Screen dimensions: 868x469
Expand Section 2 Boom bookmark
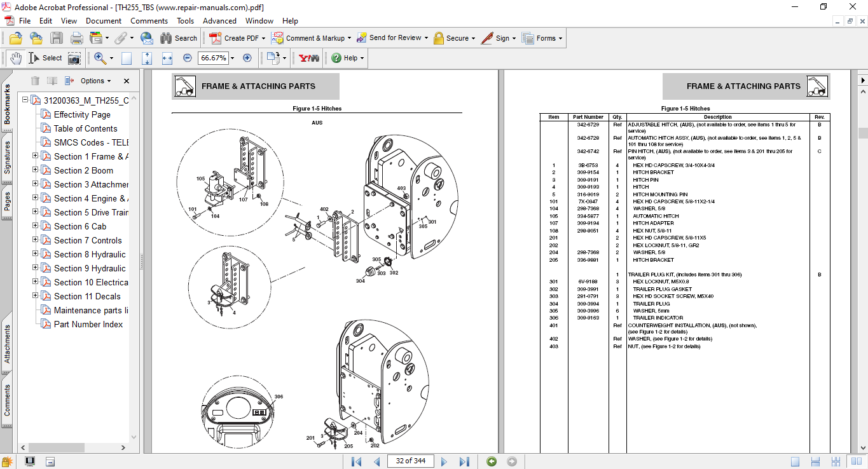coord(36,170)
